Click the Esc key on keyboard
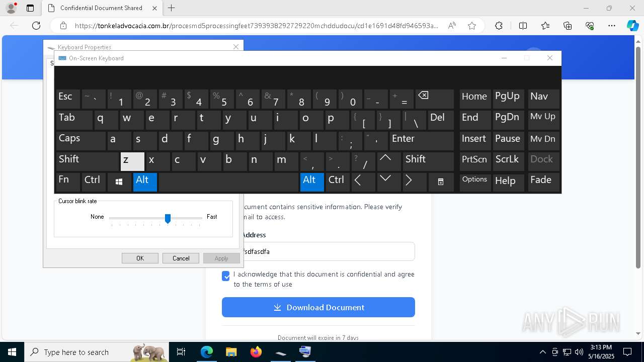Image resolution: width=644 pixels, height=362 pixels. [68, 99]
